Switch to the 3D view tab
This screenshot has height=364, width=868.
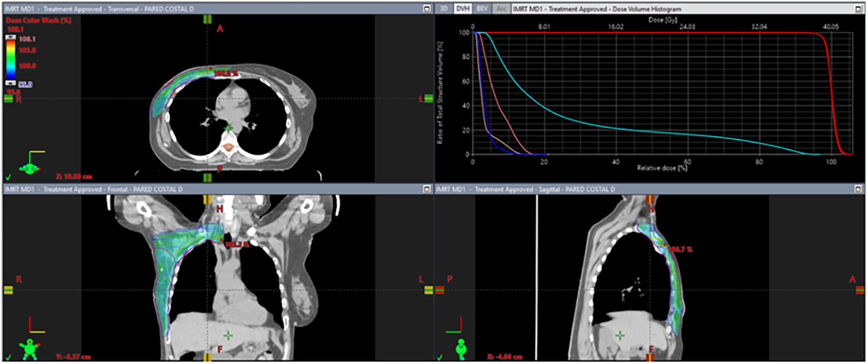[444, 9]
